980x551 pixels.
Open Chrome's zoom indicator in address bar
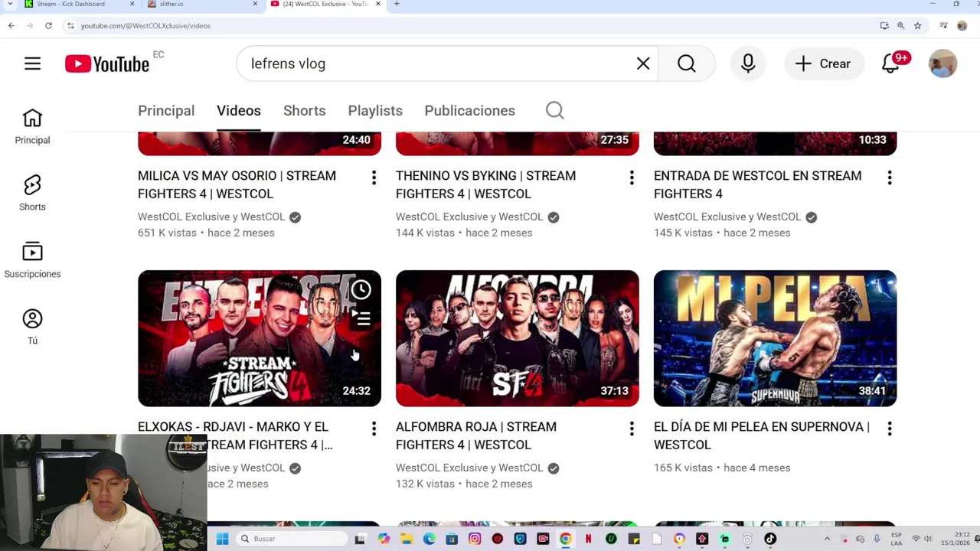coord(901,25)
